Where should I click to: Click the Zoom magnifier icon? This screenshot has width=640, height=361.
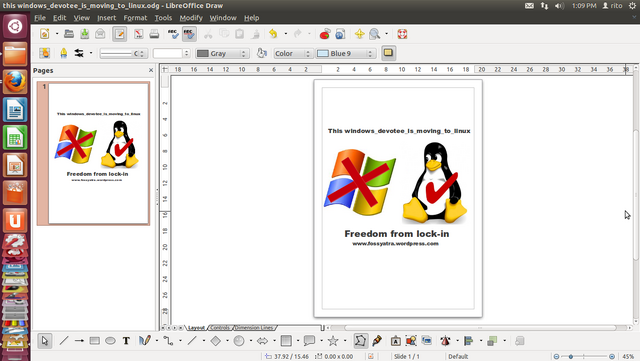(374, 34)
